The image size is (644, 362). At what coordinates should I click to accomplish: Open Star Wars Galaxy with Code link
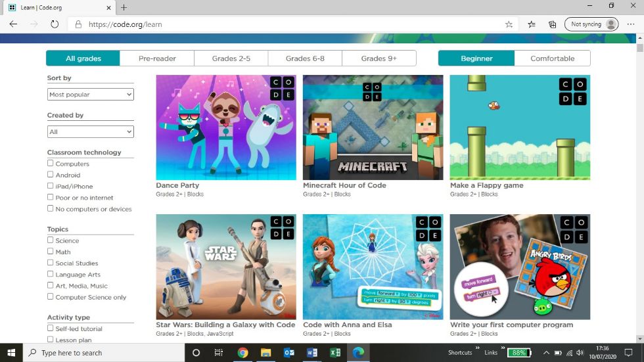tap(225, 325)
